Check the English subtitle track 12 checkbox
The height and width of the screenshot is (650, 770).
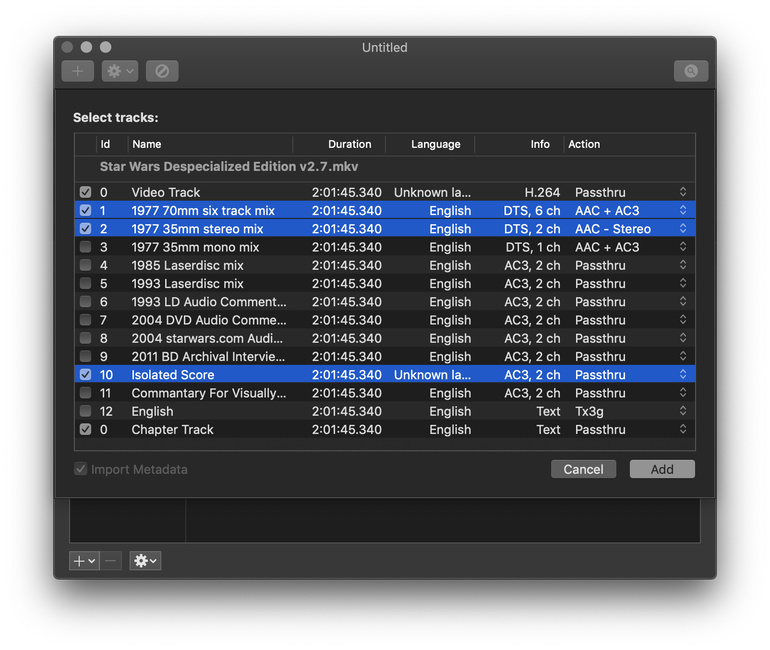[x=85, y=411]
